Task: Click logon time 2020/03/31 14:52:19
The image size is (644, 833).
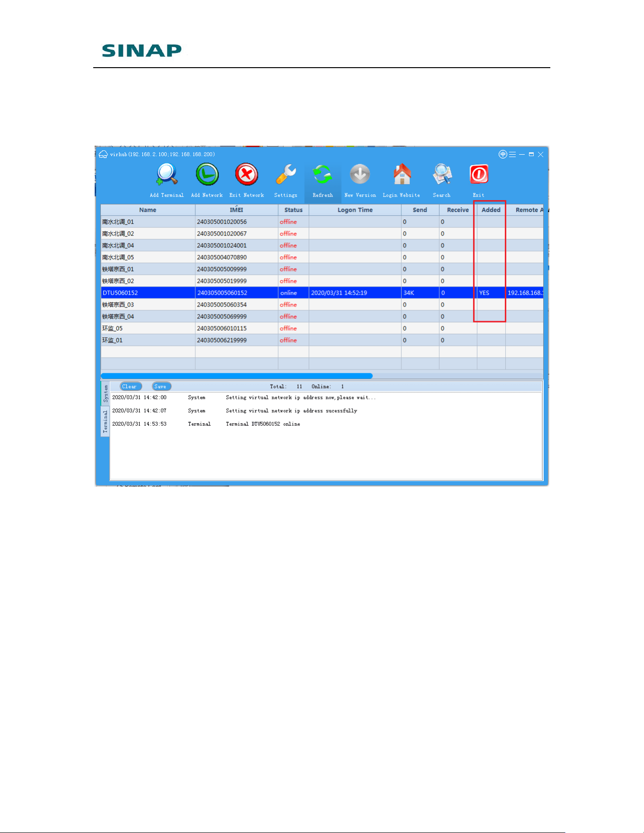Action: (x=339, y=293)
